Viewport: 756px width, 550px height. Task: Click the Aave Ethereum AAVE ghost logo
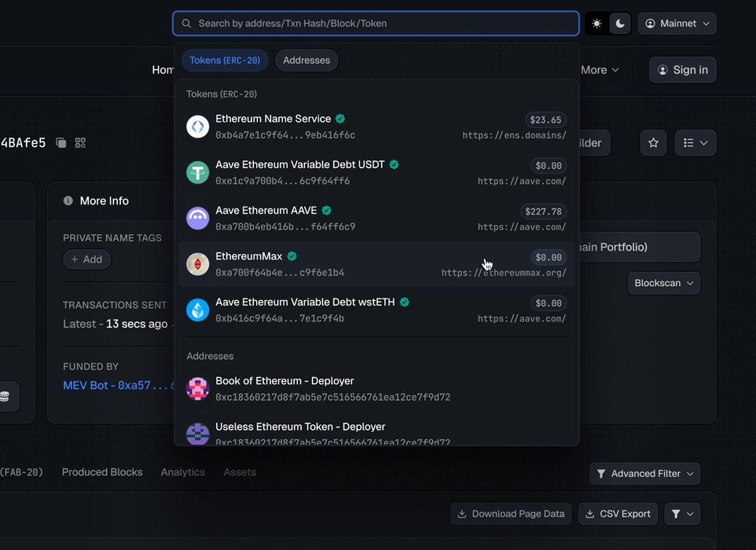[x=197, y=218]
